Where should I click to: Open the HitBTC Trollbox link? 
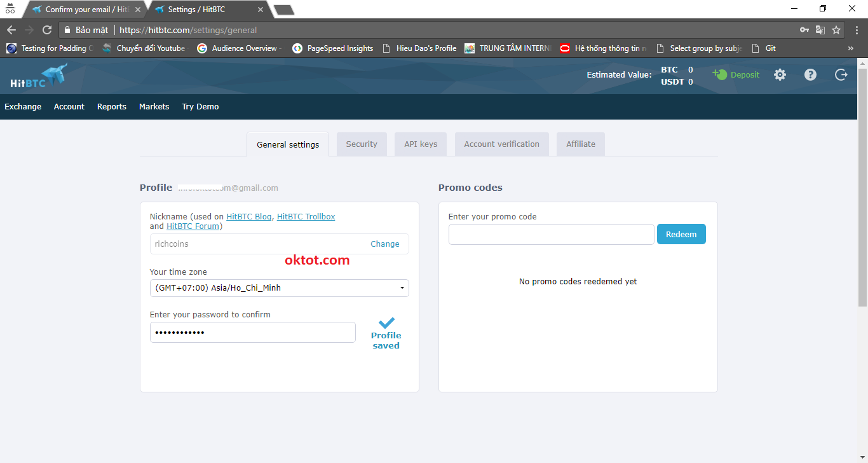[x=306, y=217]
